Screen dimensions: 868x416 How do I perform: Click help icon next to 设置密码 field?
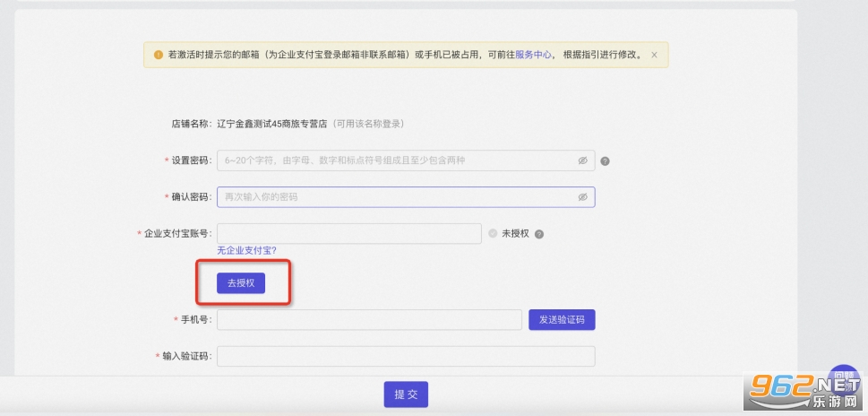click(x=606, y=161)
